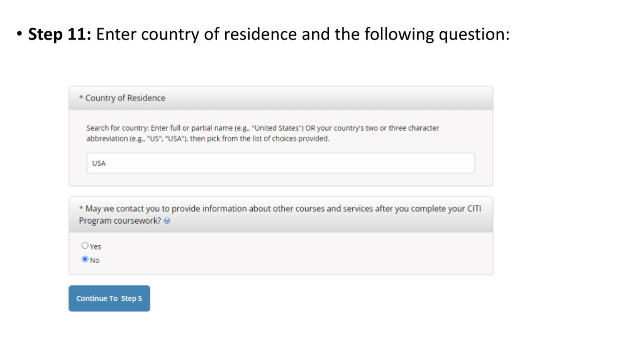Click the bold 'Step 11:' heading text
The height and width of the screenshot is (362, 644).
[60, 34]
